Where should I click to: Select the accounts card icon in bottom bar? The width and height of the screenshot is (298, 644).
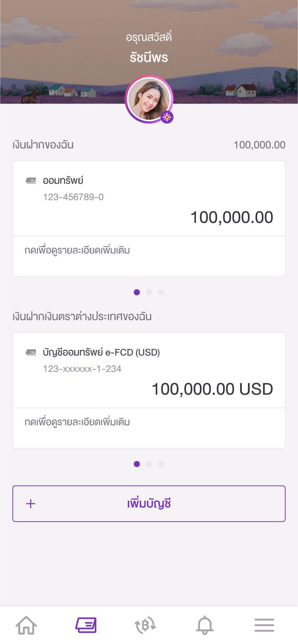click(86, 625)
